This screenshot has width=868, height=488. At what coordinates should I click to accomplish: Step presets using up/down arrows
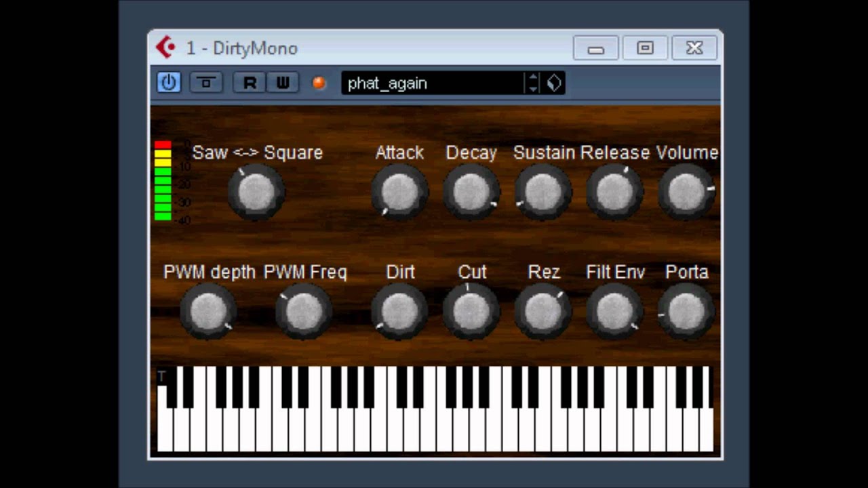point(533,83)
